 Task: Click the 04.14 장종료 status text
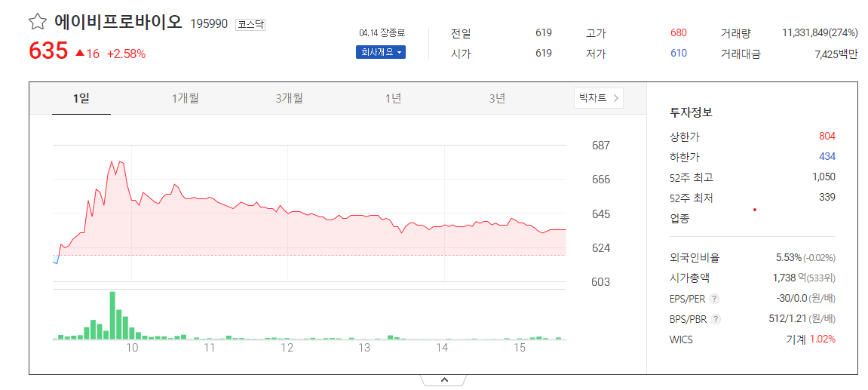(382, 32)
